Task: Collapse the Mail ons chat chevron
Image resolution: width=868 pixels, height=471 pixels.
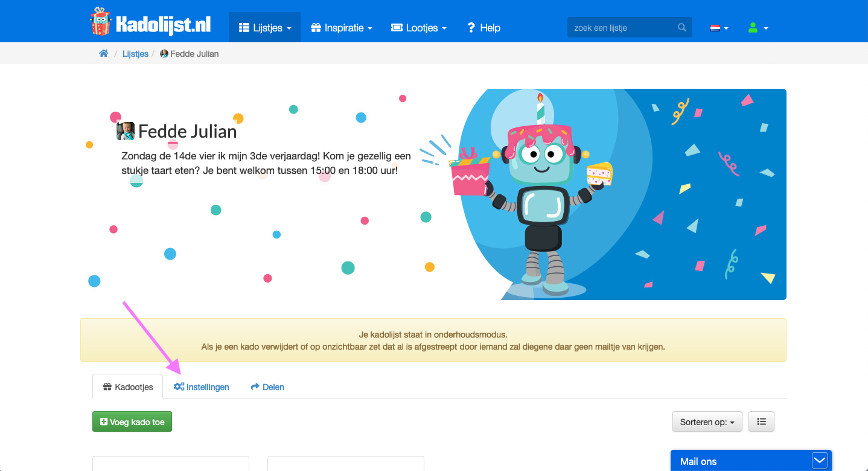Action: [819, 461]
